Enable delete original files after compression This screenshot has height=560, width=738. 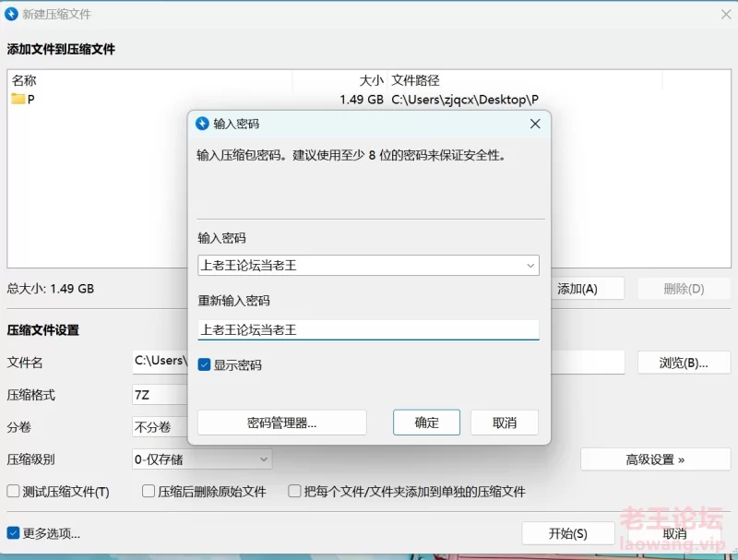[149, 492]
